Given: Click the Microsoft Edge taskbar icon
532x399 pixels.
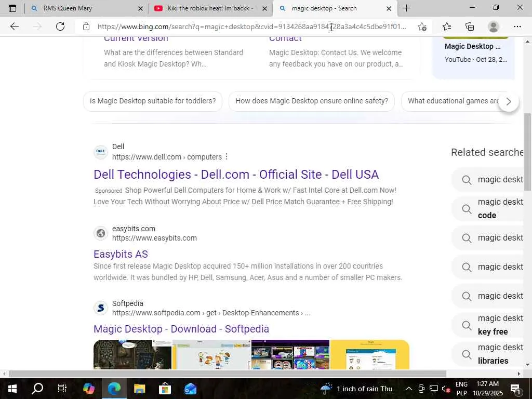Looking at the screenshot, I should (x=114, y=389).
